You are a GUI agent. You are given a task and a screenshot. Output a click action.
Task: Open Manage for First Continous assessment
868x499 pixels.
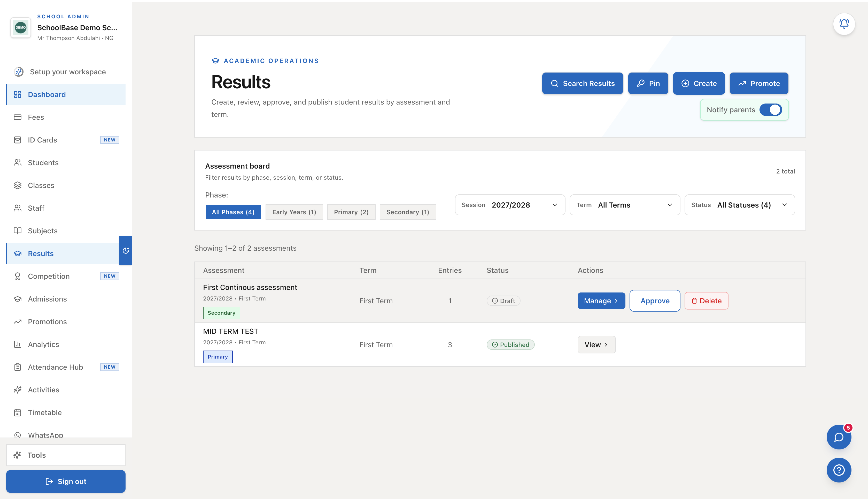pos(601,300)
